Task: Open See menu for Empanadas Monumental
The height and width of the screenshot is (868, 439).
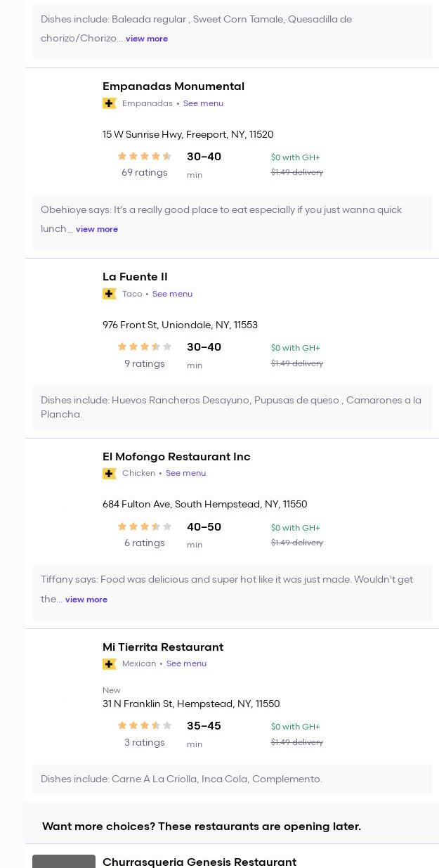Action: point(203,103)
